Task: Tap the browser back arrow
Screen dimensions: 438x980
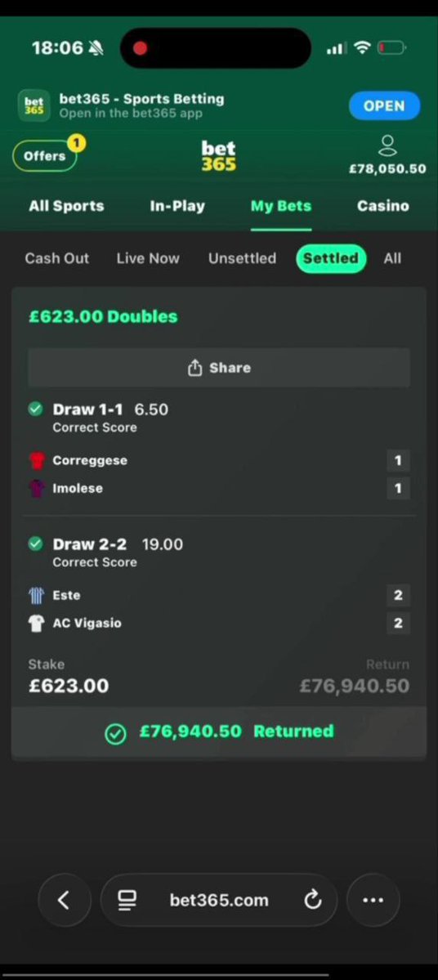Action: tap(64, 900)
